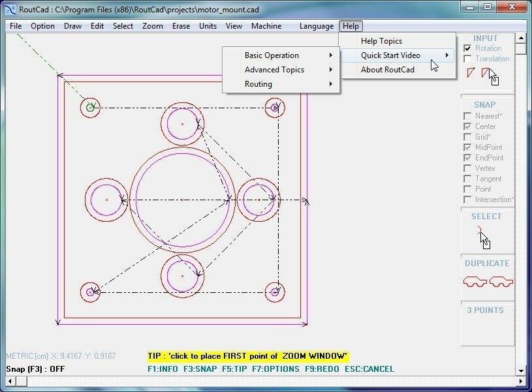Open the Select menu
The image size is (532, 392).
[x=123, y=26]
